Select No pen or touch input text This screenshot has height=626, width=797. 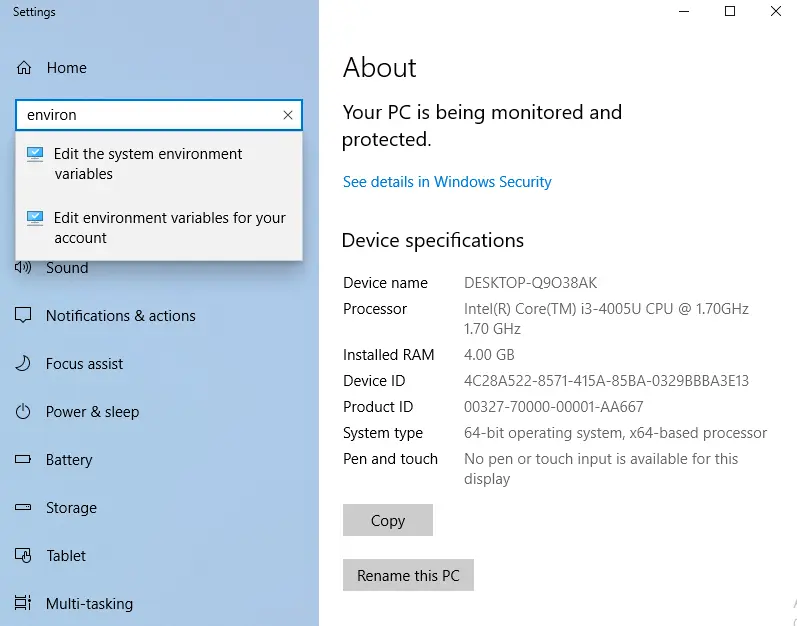[601, 468]
